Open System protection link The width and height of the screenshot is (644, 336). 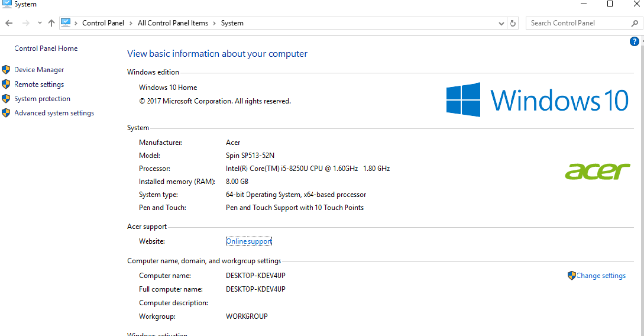coord(42,99)
